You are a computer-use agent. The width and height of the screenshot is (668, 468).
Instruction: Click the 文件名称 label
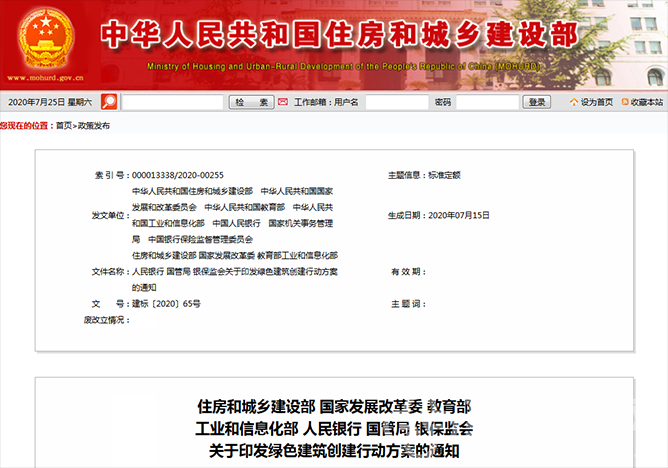point(110,272)
